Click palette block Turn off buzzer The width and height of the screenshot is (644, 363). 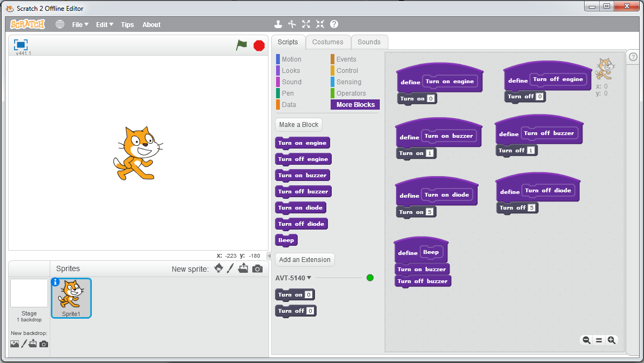click(303, 191)
